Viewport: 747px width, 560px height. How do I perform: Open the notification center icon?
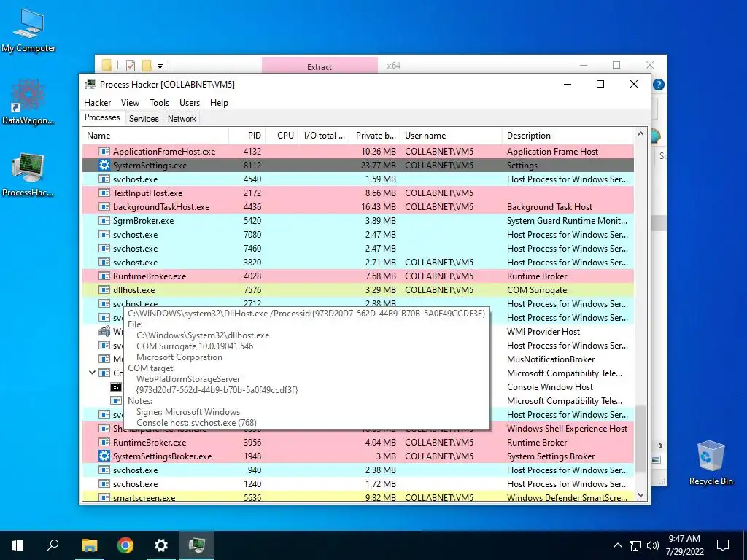point(723,545)
